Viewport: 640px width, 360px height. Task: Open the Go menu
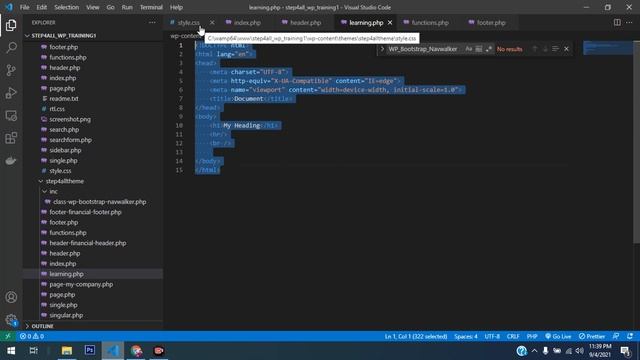[x=110, y=7]
